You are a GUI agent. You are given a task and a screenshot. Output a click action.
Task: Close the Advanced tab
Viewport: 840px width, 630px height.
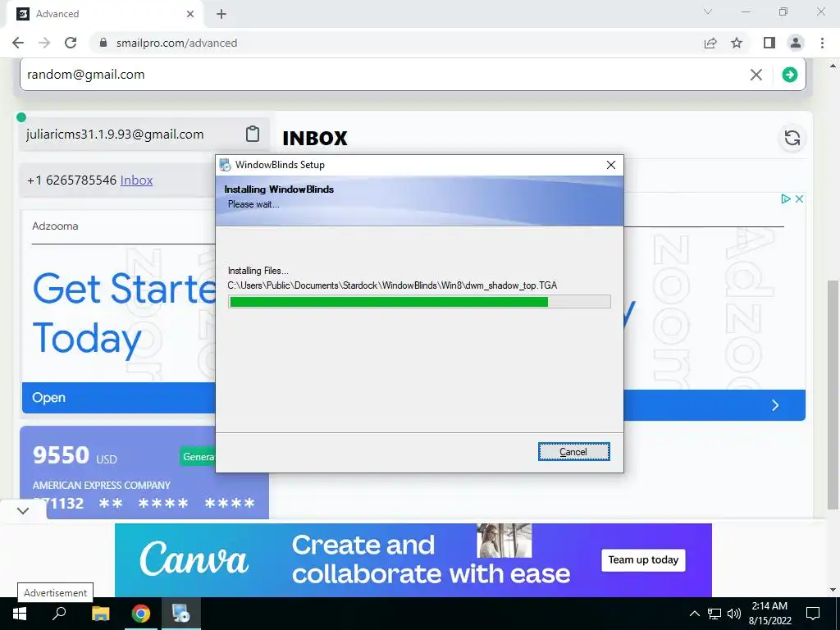click(190, 14)
